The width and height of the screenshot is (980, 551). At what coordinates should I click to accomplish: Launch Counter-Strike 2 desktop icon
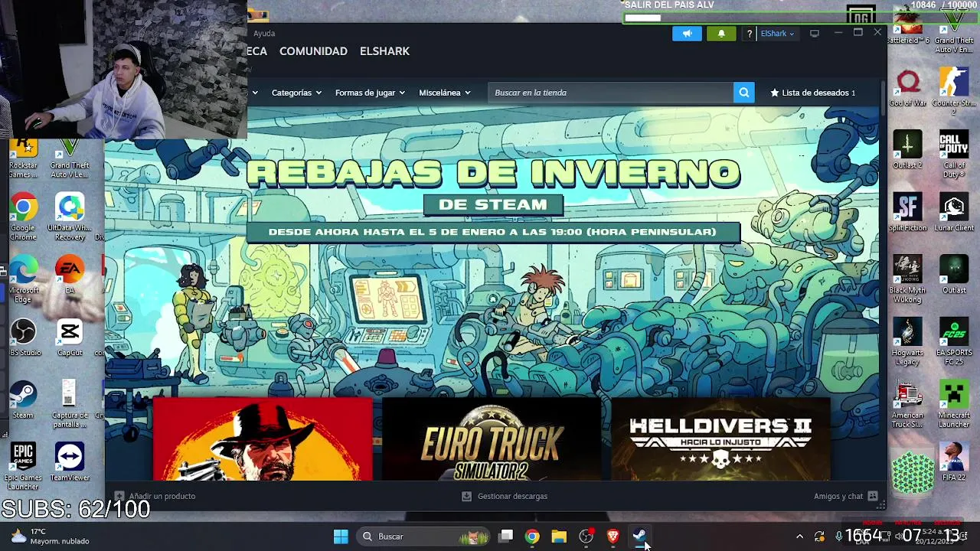(x=954, y=91)
